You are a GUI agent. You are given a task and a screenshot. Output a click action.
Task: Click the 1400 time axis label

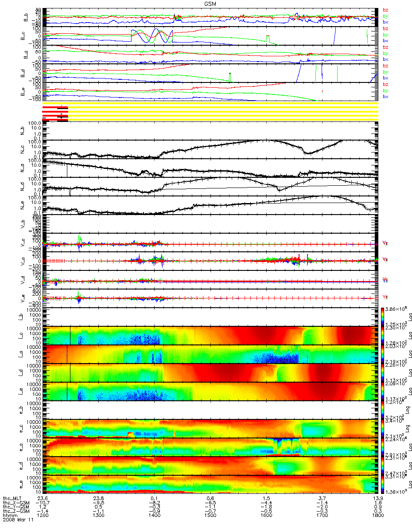154,516
